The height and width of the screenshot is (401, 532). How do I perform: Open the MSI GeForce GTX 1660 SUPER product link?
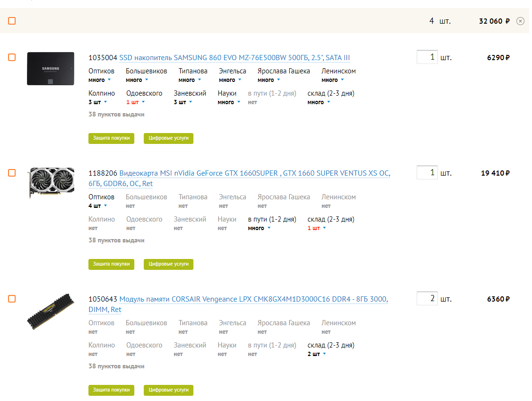tap(239, 178)
